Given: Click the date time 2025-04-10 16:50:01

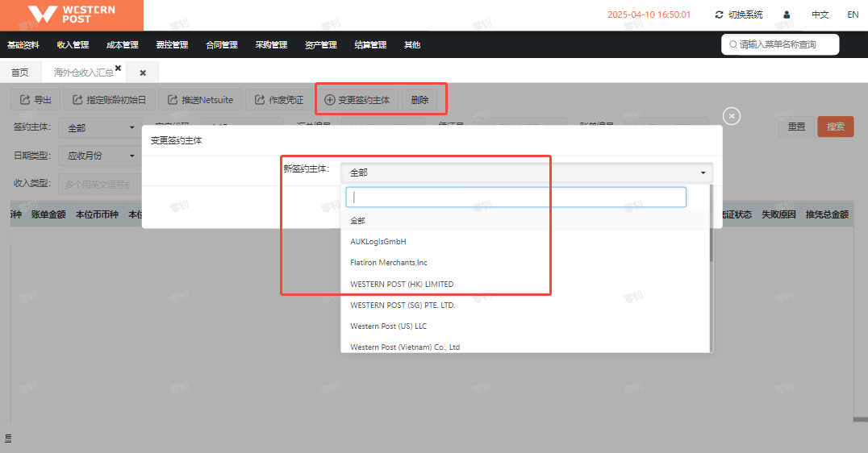Looking at the screenshot, I should pos(649,15).
